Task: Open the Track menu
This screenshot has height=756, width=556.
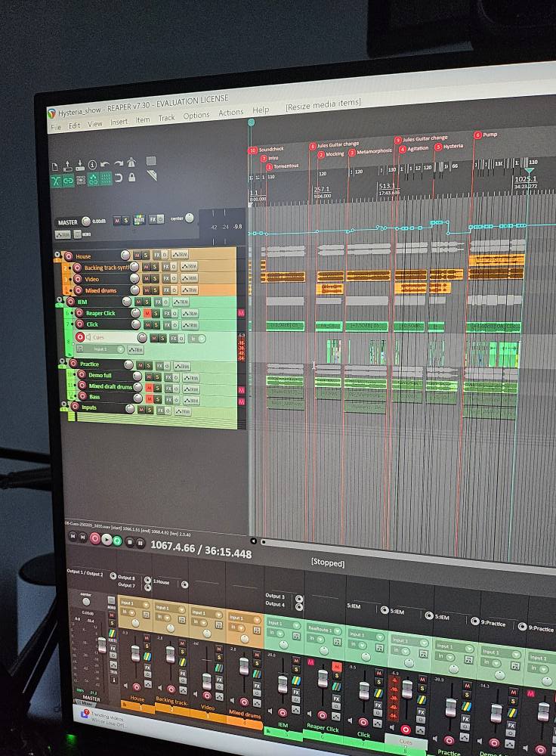Action: click(167, 118)
